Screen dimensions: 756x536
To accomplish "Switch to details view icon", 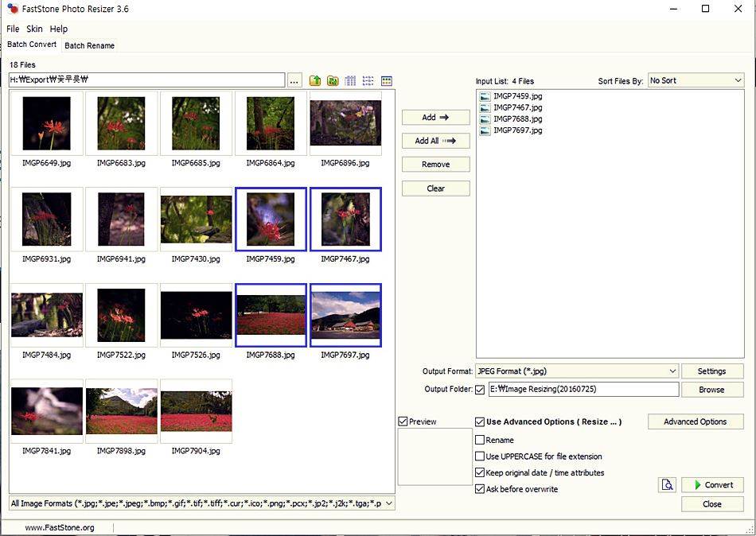I will pos(350,81).
